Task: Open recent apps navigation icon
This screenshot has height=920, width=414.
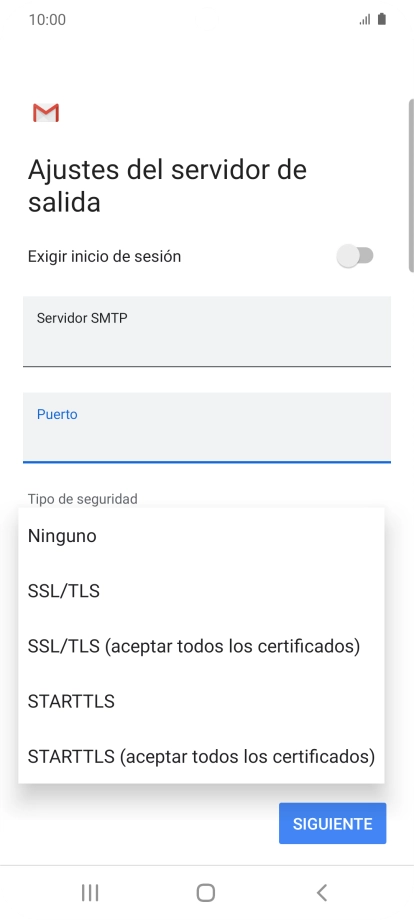Action: point(90,892)
